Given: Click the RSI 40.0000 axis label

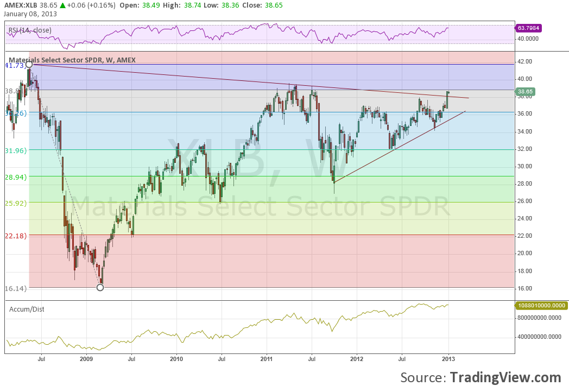Looking at the screenshot, I should (x=528, y=39).
